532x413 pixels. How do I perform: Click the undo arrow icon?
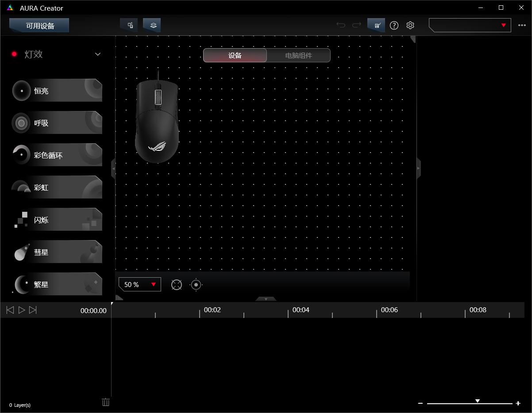(x=341, y=25)
